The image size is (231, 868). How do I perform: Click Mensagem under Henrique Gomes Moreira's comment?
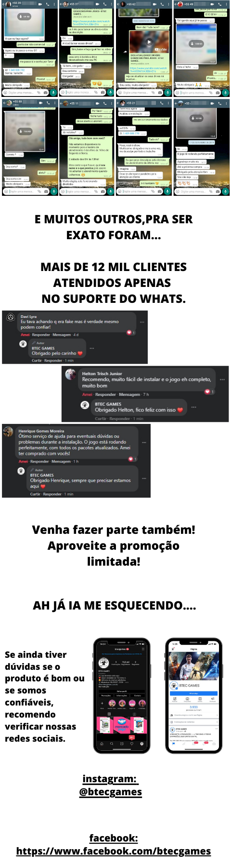click(61, 461)
